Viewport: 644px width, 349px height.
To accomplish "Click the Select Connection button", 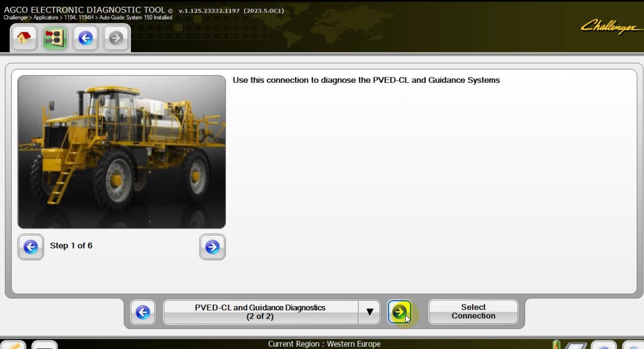I will [473, 312].
